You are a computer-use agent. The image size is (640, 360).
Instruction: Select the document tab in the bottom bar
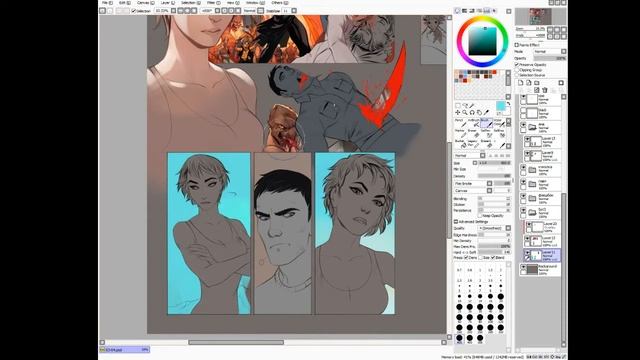tap(124, 350)
